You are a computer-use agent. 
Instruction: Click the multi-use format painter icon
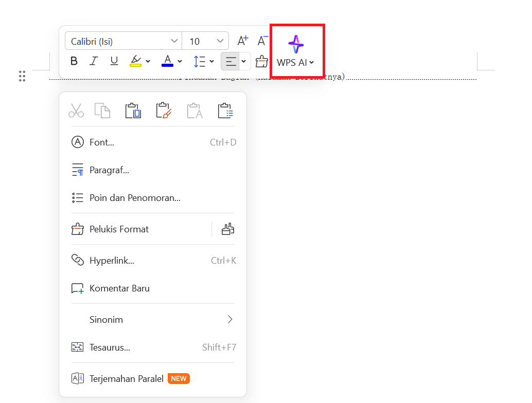[227, 229]
